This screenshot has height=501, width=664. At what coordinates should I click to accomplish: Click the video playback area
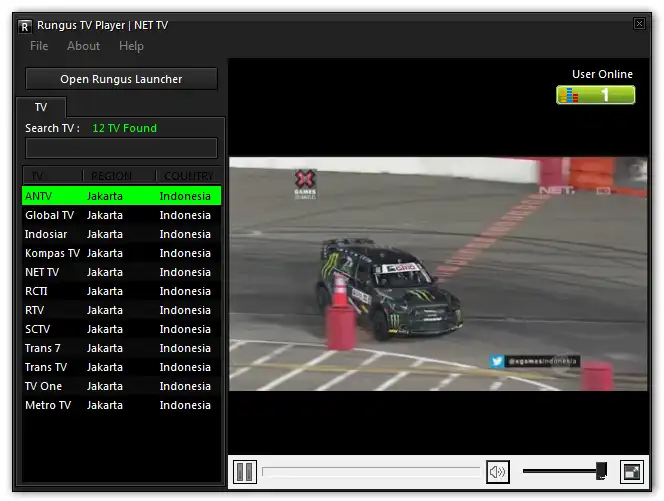(438, 274)
